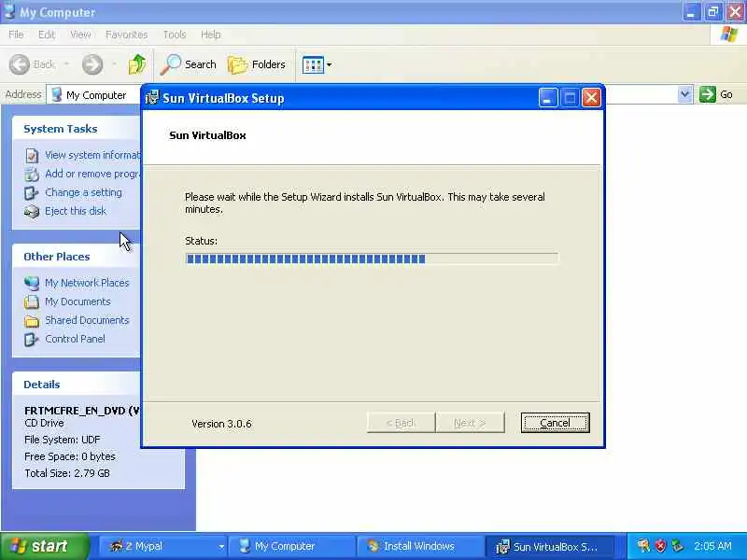
Task: Open the View menu in My Computer
Action: [80, 35]
